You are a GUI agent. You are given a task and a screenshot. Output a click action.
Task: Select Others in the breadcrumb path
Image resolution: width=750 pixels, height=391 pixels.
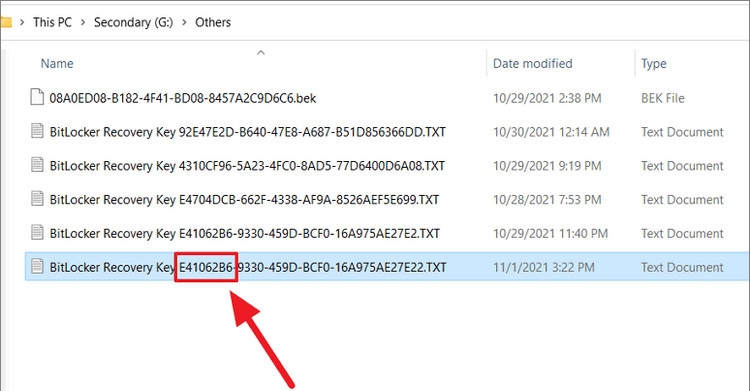coord(213,22)
